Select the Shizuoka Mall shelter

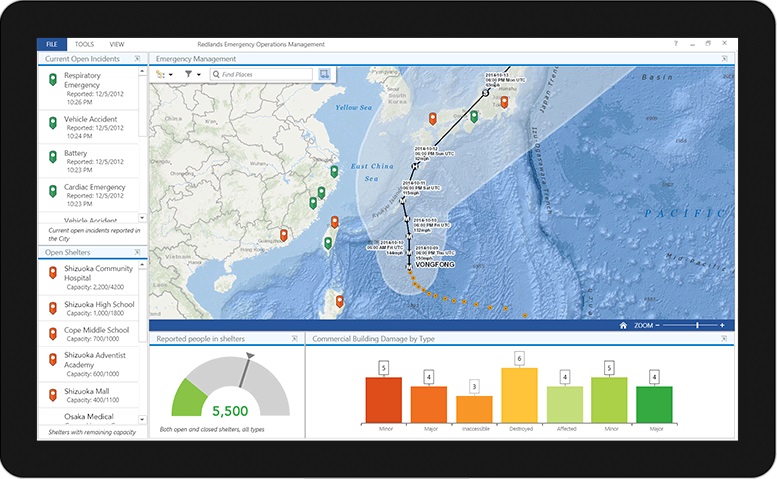88,395
